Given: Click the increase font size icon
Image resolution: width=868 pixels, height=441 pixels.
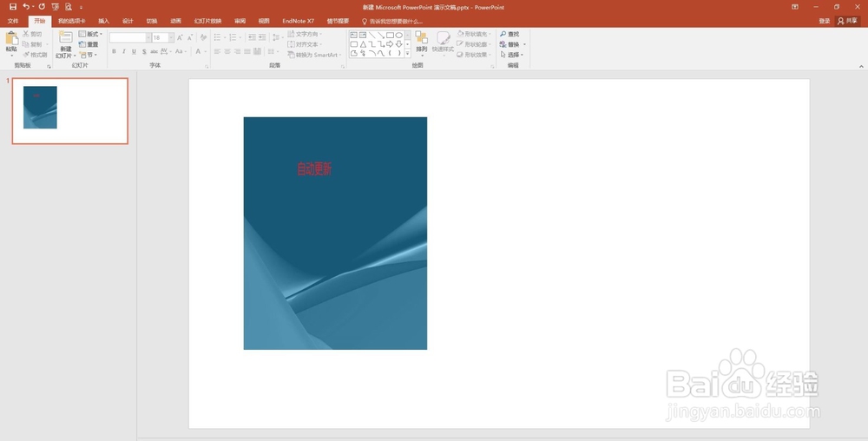Looking at the screenshot, I should 180,37.
